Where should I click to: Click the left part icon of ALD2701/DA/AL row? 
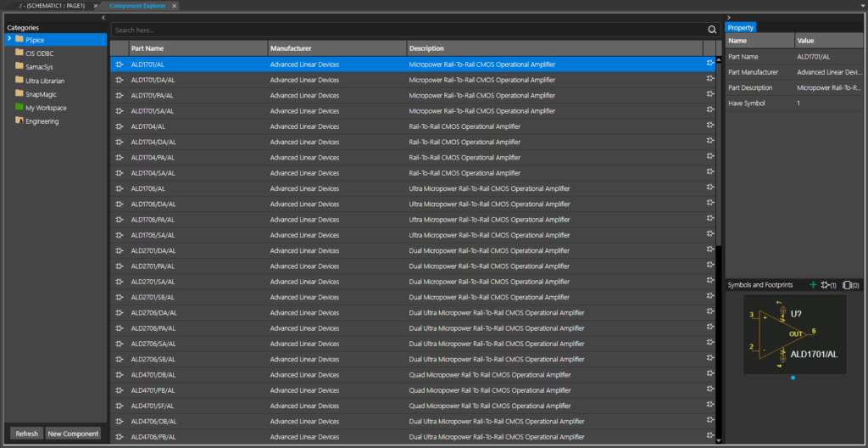coord(119,250)
